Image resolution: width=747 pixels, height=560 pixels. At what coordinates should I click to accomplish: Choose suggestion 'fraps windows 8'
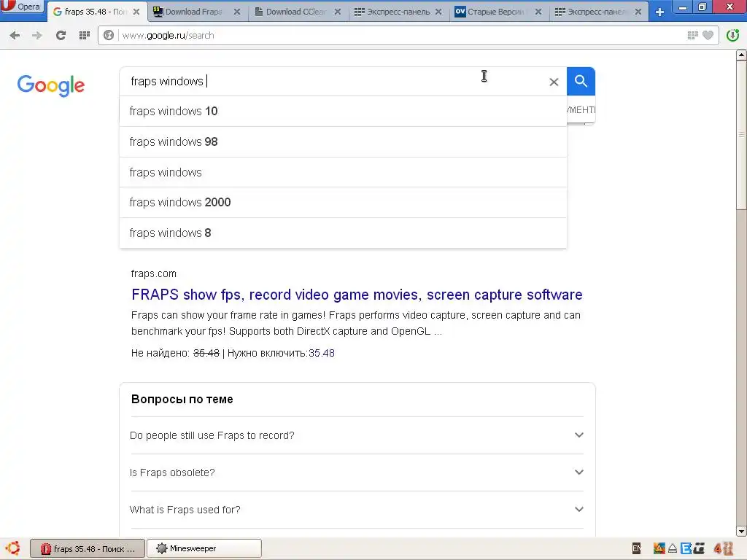tap(343, 233)
